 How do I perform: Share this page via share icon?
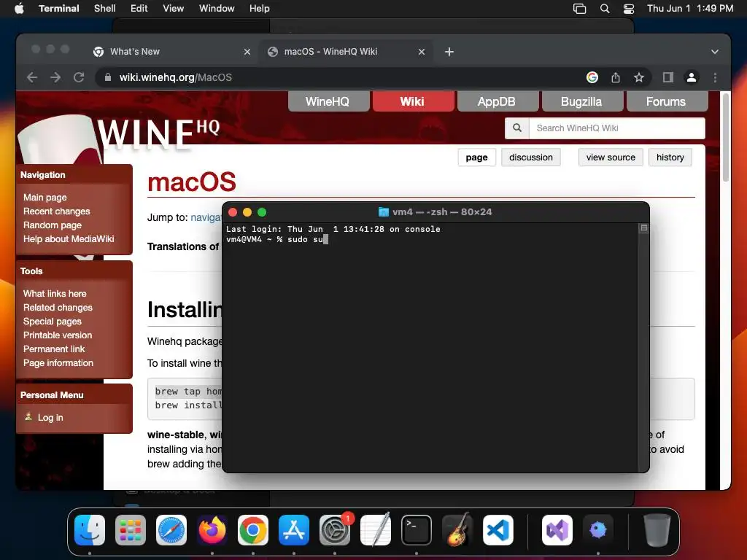tap(616, 77)
